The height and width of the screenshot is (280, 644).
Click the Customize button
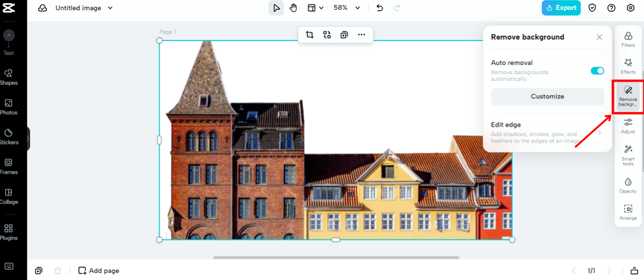click(x=547, y=96)
